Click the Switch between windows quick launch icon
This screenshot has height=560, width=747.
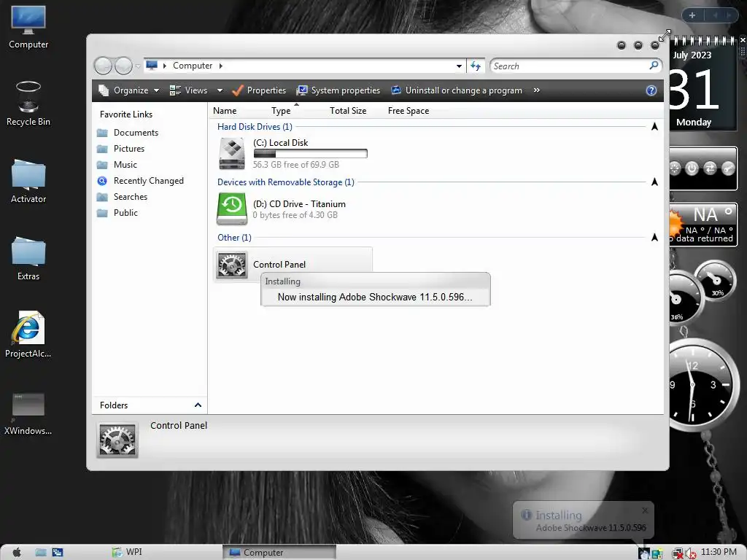(x=58, y=553)
